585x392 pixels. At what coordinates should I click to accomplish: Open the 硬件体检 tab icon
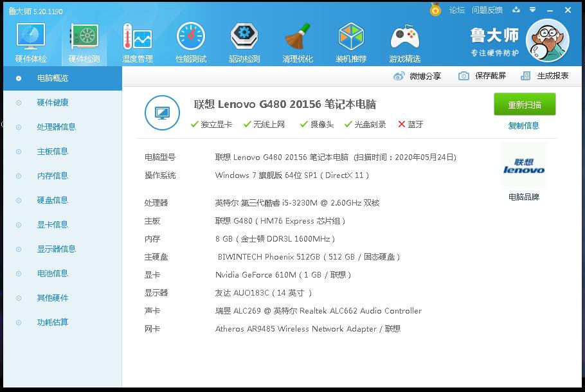(30, 37)
